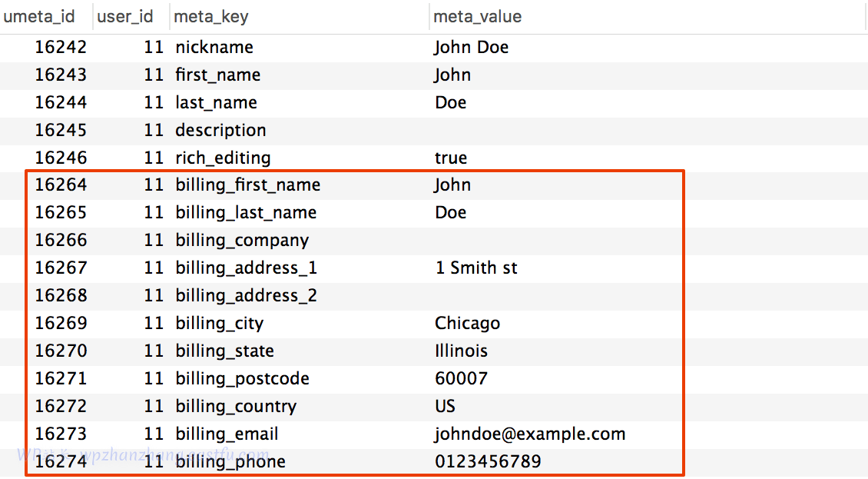Select the billing_address_2 key cell
868x479 pixels.
coord(246,296)
